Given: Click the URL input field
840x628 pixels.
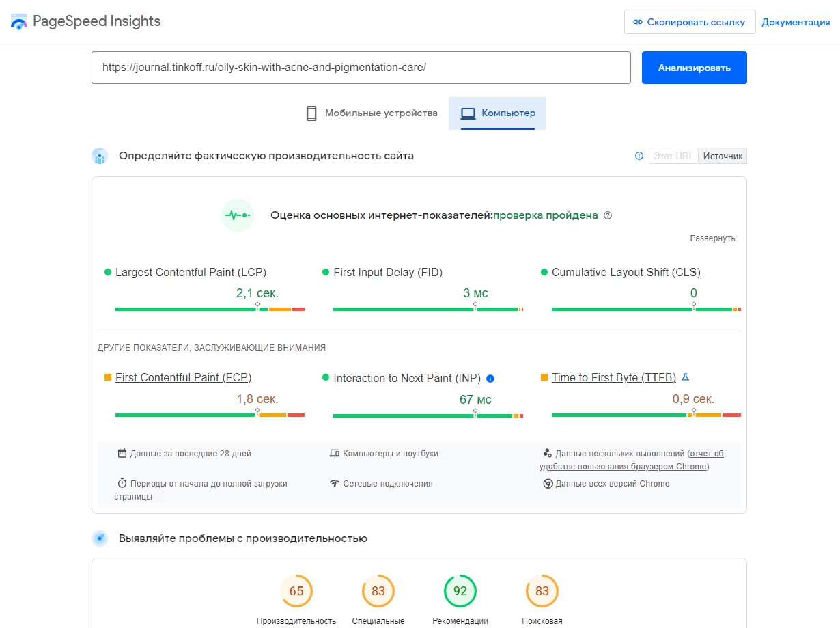Looking at the screenshot, I should coord(361,68).
